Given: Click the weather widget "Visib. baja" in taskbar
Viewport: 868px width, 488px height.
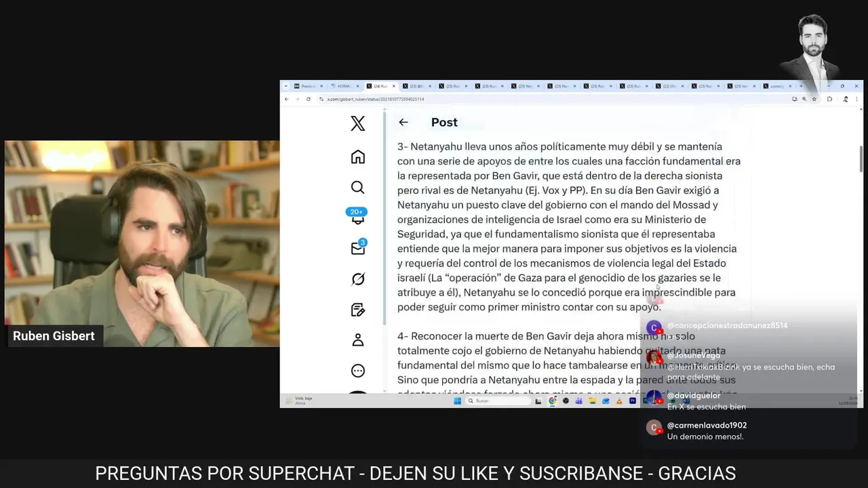Looking at the screenshot, I should [300, 401].
